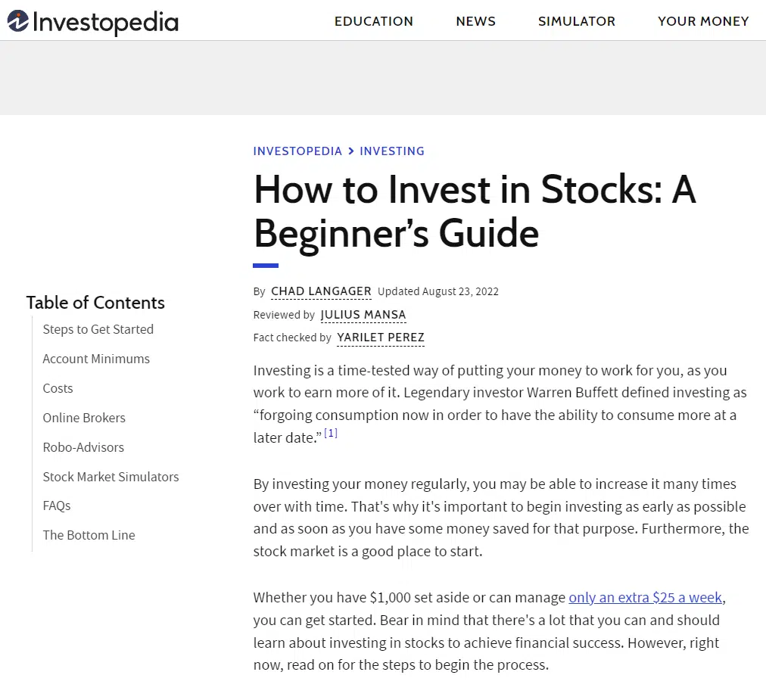This screenshot has width=766, height=700.
Task: Follow the 'only an extra $25 a week' link
Action: coord(645,598)
